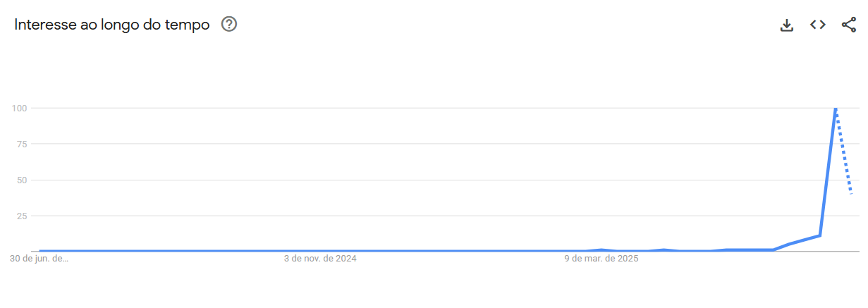
Task: Select the 75 label on the y-axis
Action: pos(22,144)
